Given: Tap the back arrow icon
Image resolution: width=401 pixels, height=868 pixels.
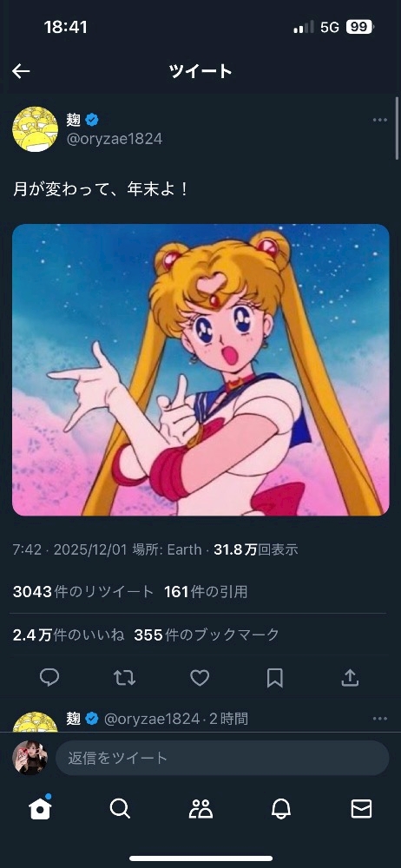Looking at the screenshot, I should pos(21,71).
